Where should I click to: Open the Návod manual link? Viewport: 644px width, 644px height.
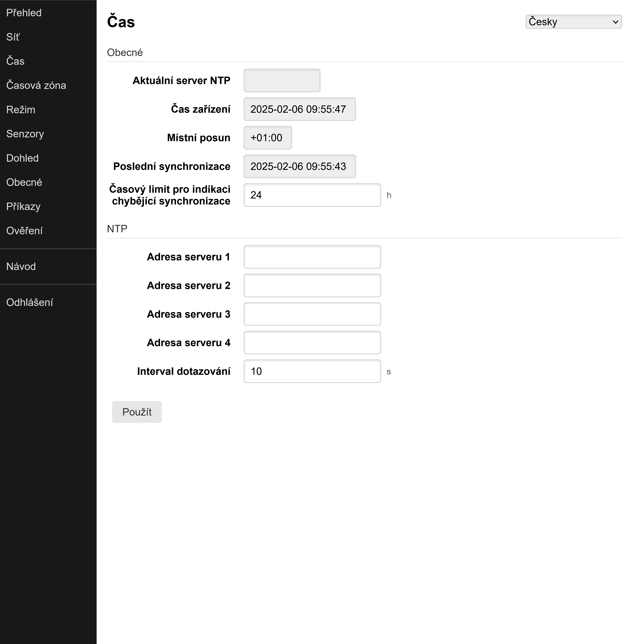click(21, 266)
